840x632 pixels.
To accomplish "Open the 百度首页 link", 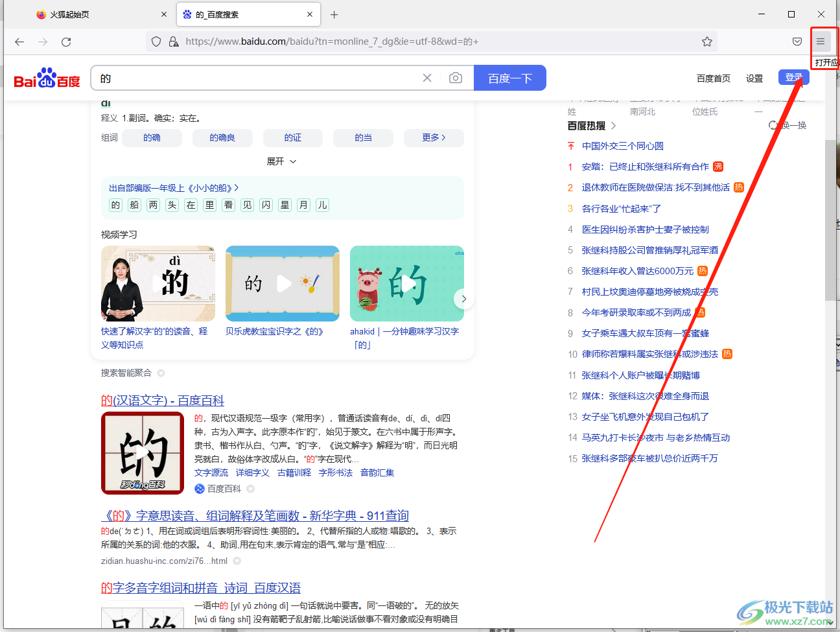I will (713, 78).
